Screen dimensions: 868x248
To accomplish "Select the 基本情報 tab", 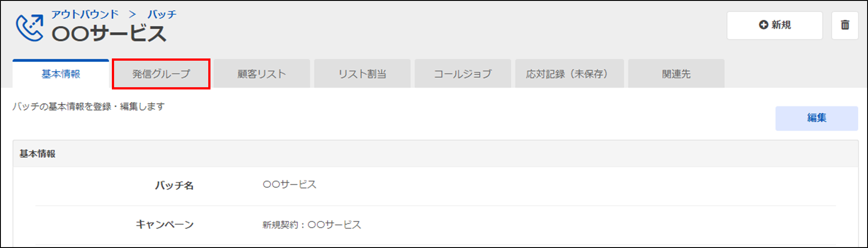I will (x=61, y=74).
